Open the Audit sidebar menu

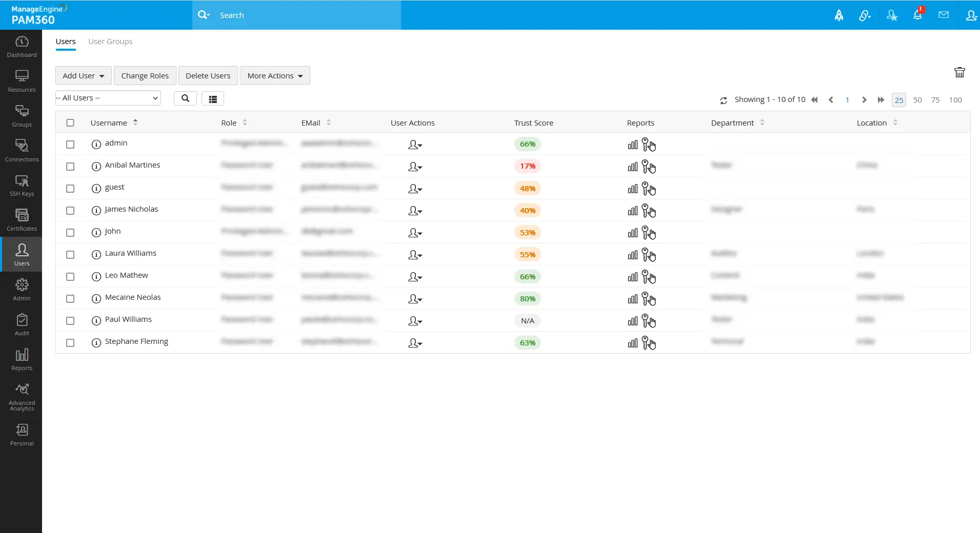(x=22, y=325)
